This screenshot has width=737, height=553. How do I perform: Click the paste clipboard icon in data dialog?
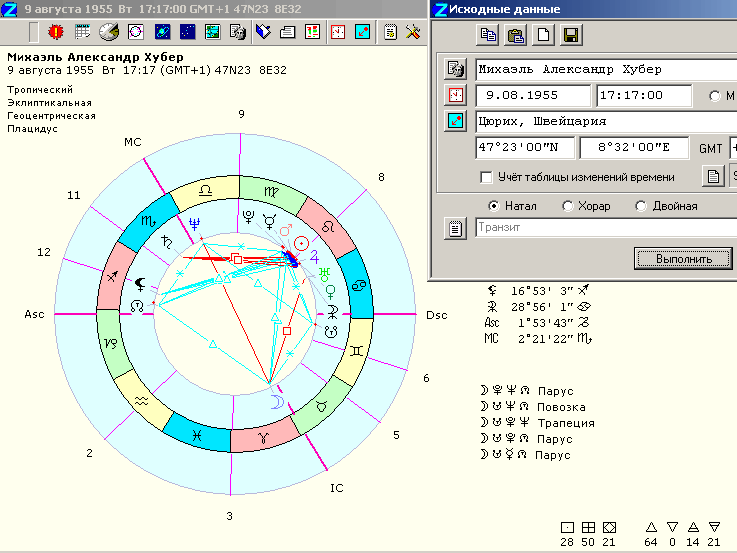pos(515,35)
